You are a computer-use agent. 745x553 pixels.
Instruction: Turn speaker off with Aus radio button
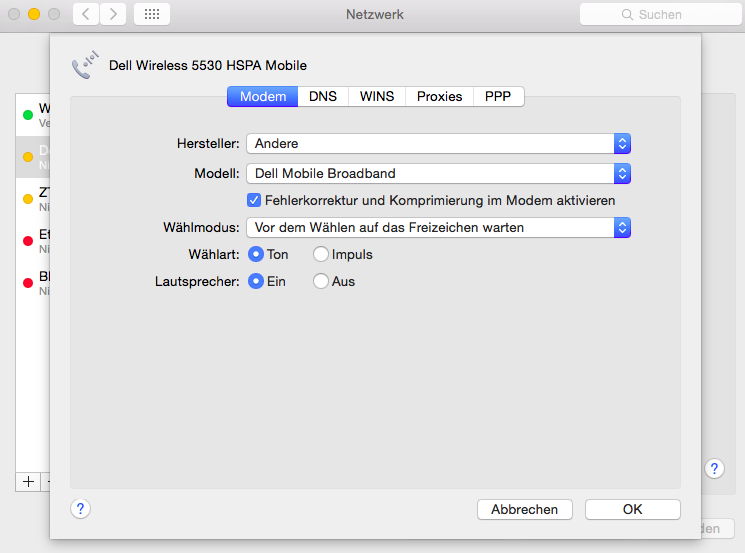[x=321, y=281]
